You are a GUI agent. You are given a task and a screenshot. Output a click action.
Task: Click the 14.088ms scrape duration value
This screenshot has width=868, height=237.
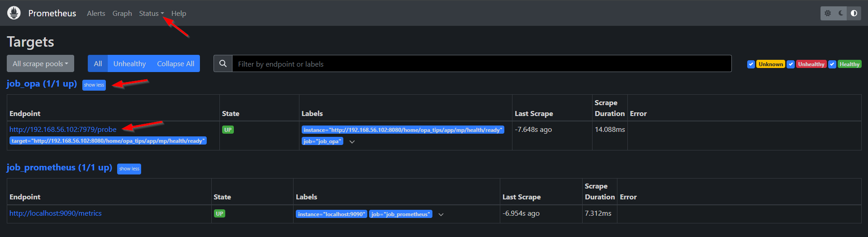point(610,130)
